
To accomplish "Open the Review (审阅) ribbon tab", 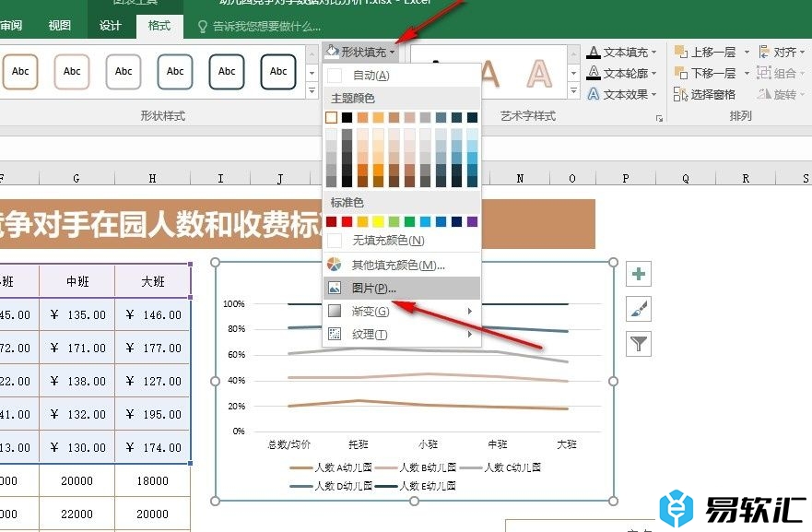I will point(10,26).
